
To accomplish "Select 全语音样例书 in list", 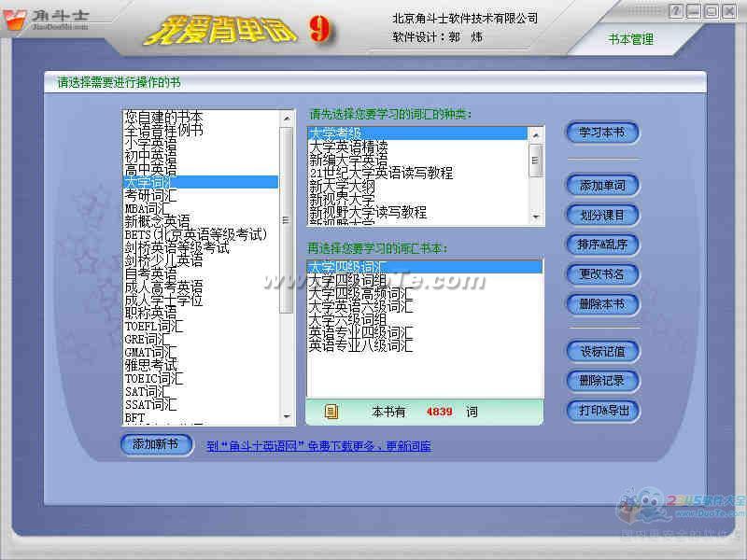I will tap(201, 130).
